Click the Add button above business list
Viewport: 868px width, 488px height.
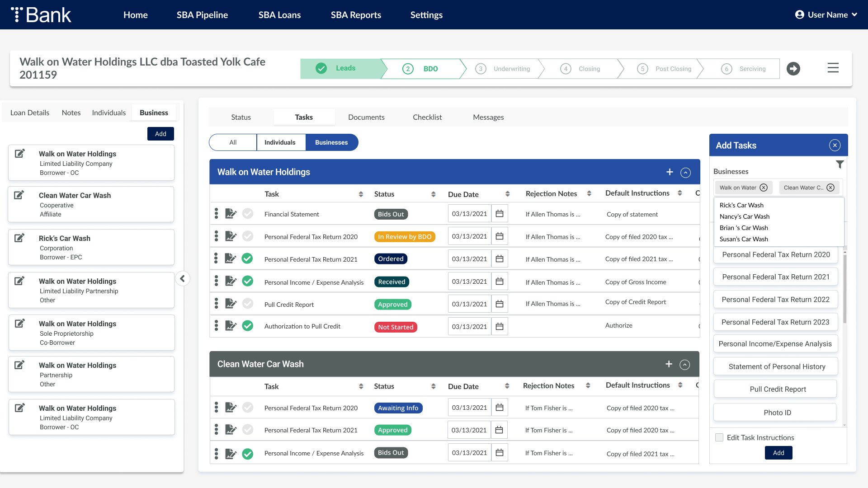pyautogui.click(x=160, y=134)
